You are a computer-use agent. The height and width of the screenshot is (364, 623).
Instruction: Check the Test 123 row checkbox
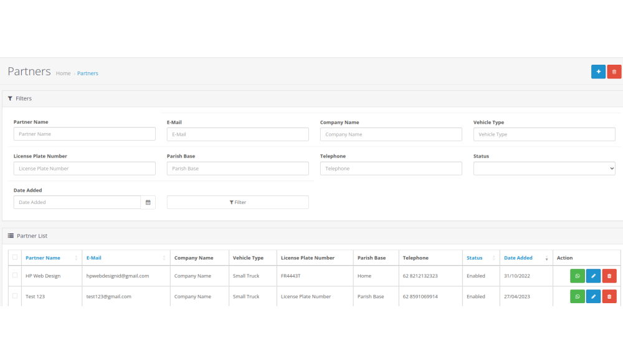15,296
